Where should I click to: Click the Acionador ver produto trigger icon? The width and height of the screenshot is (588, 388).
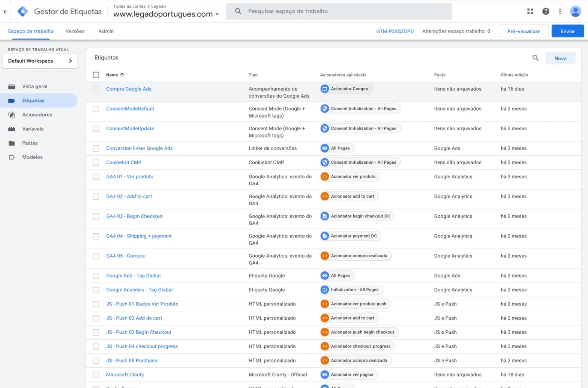tap(325, 177)
